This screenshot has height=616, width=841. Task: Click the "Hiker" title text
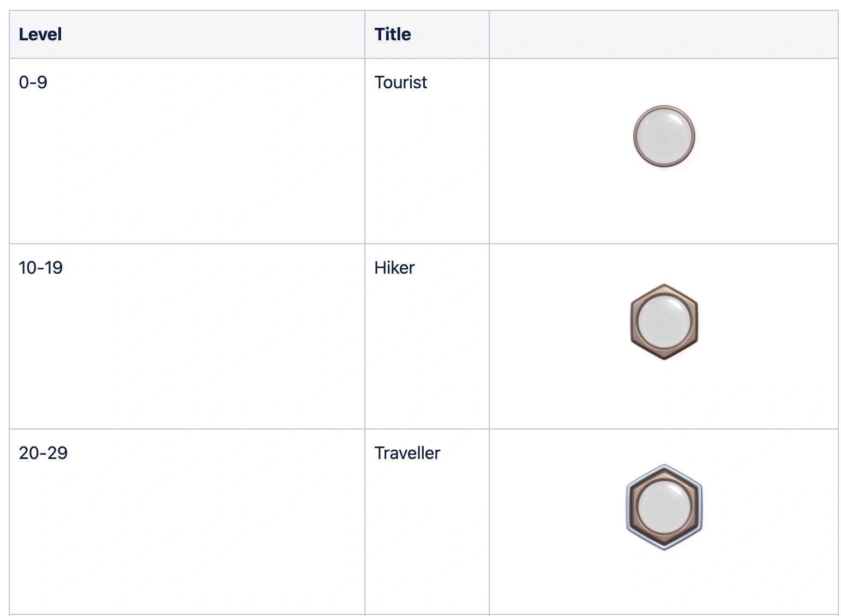coord(394,268)
